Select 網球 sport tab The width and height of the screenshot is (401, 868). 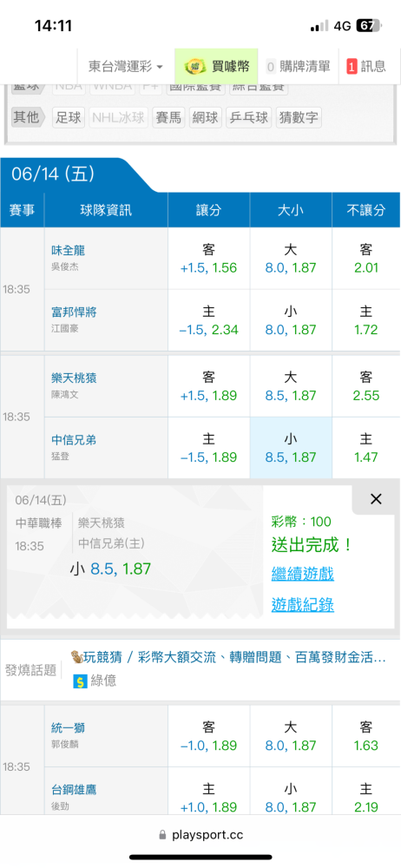click(205, 117)
